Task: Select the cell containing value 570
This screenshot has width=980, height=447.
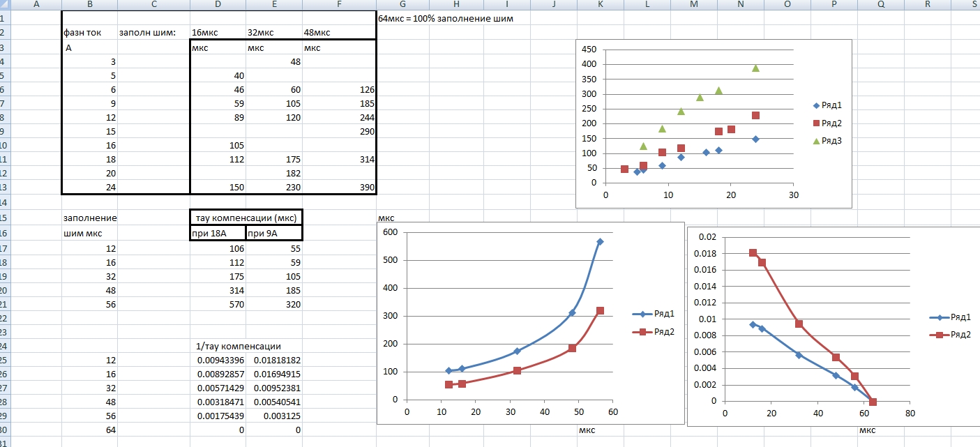Action: (x=218, y=303)
